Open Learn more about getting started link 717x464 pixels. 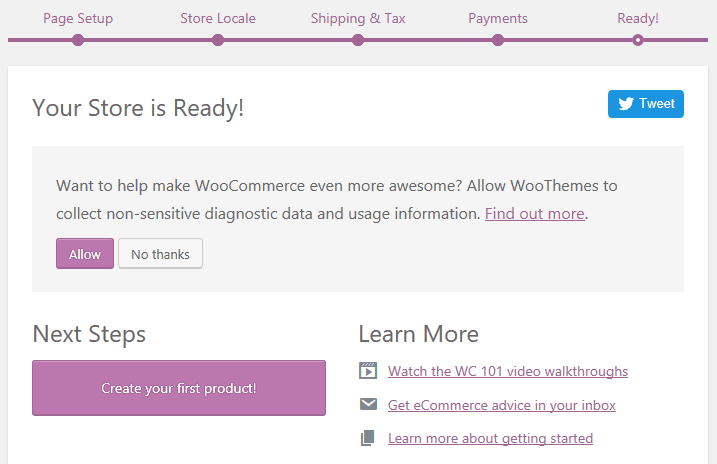[490, 438]
